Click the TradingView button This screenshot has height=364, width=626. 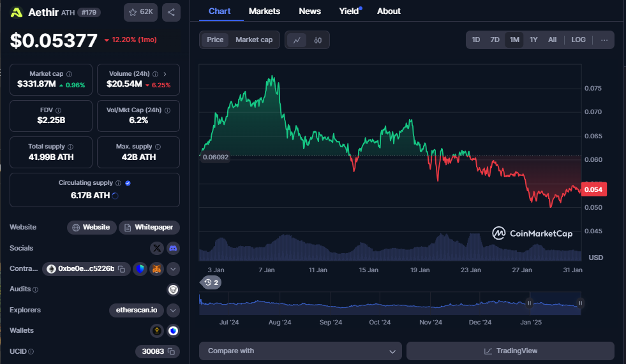[510, 351]
